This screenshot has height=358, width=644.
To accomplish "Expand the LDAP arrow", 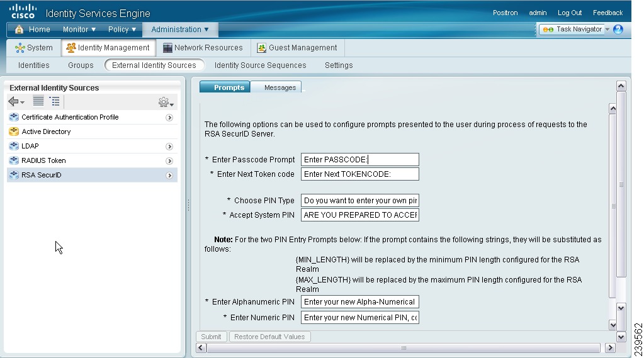I will (x=169, y=147).
